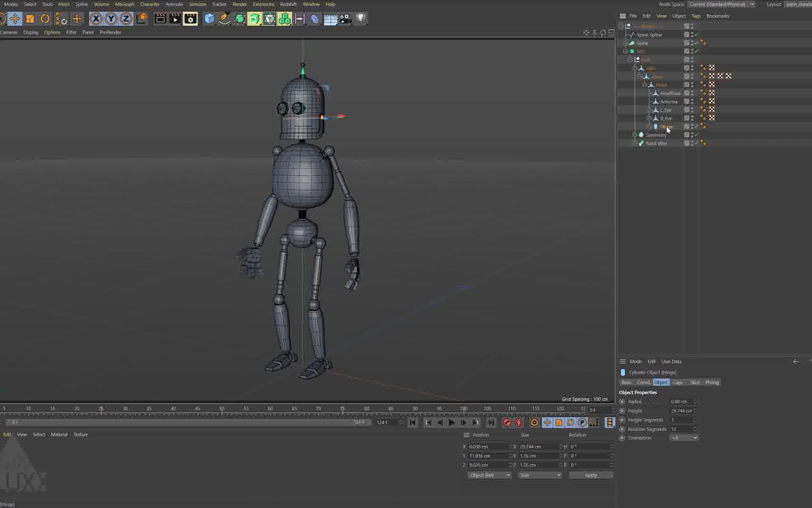
Task: Open the Simulate menu
Action: 197,4
